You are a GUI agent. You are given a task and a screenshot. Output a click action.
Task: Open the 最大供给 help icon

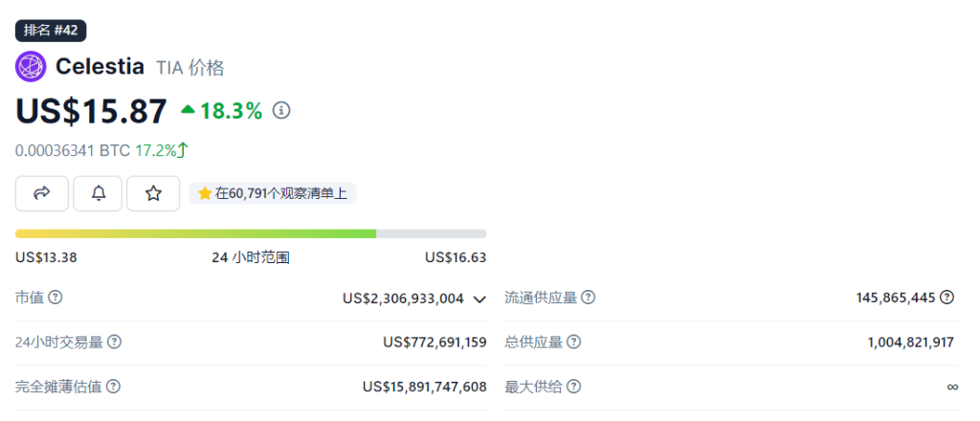(x=573, y=387)
